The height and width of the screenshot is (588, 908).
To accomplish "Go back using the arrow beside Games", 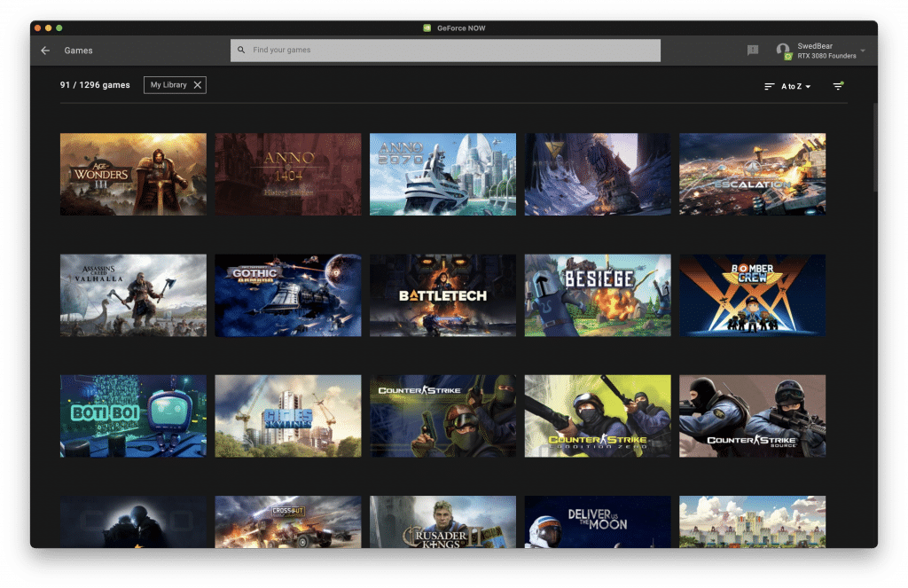I will tap(45, 51).
